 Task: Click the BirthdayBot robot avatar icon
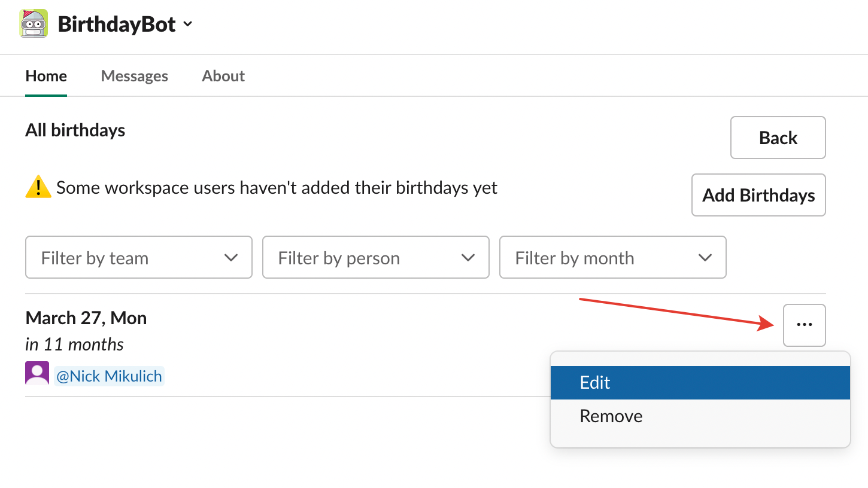click(34, 24)
